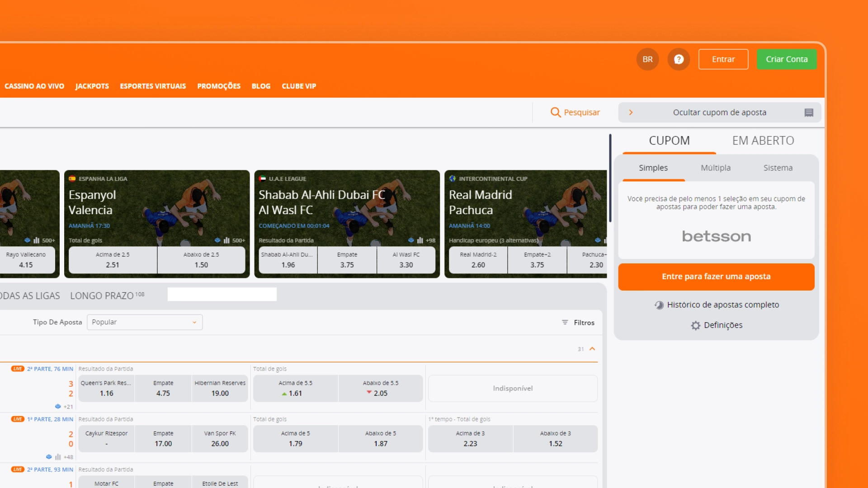
Task: Click the BR region icon in the header
Action: (647, 59)
